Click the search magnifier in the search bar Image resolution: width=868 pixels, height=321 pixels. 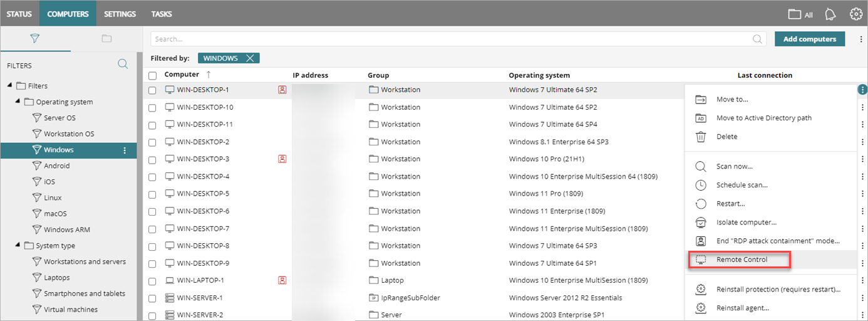point(758,39)
